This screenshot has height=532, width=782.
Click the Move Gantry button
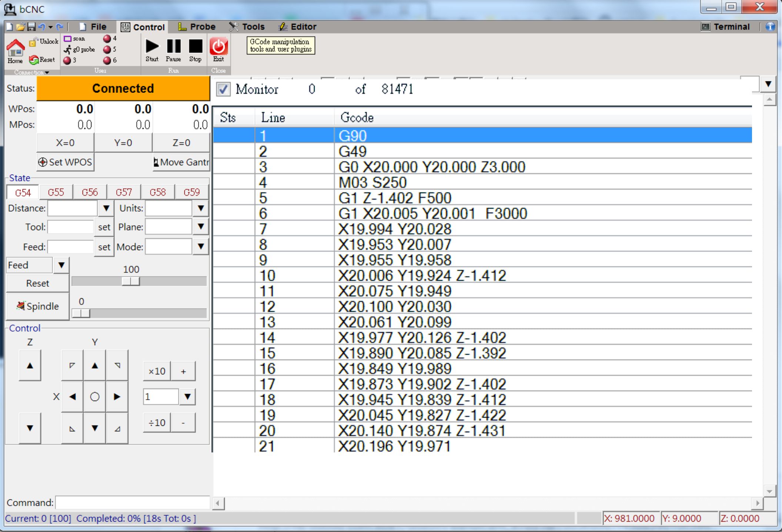[x=181, y=162]
